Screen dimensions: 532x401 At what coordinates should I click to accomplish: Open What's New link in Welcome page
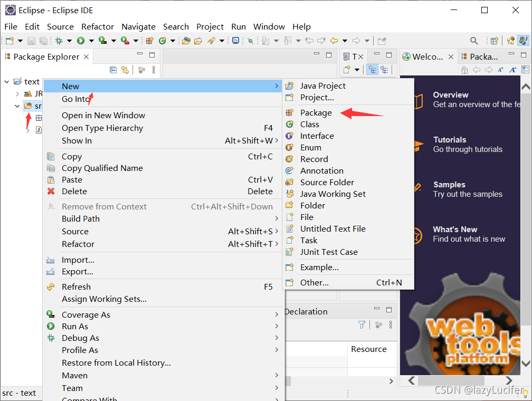tap(455, 230)
